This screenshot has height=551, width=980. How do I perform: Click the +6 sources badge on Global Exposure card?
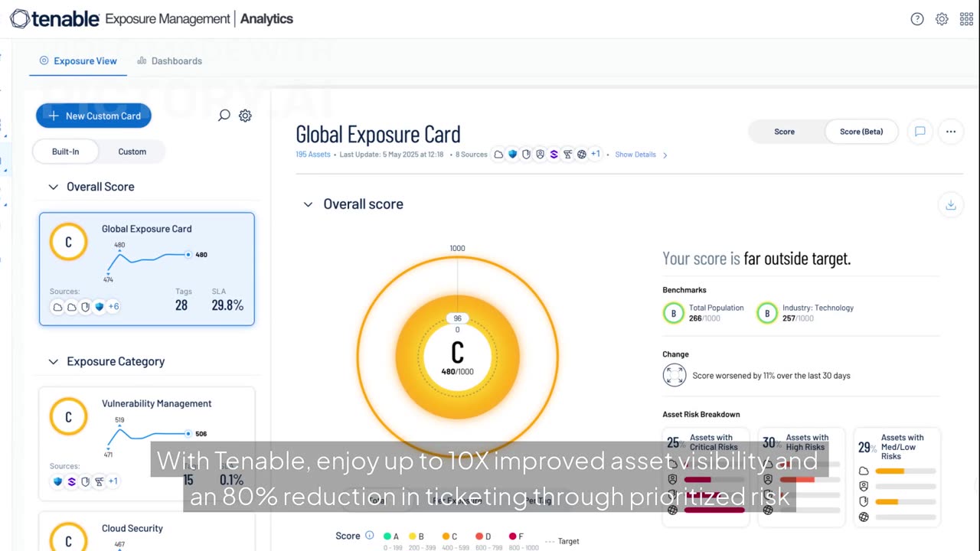tap(113, 307)
